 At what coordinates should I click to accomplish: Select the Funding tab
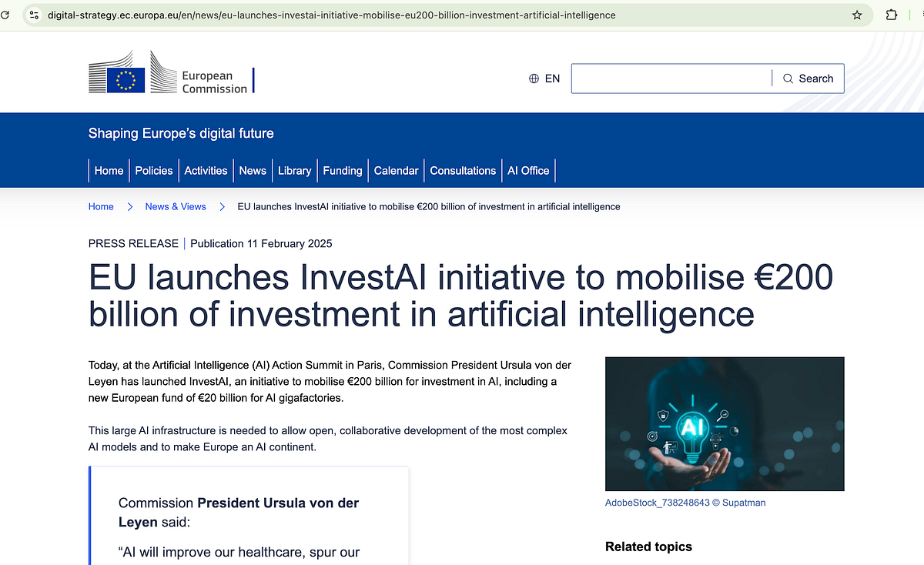coord(342,170)
